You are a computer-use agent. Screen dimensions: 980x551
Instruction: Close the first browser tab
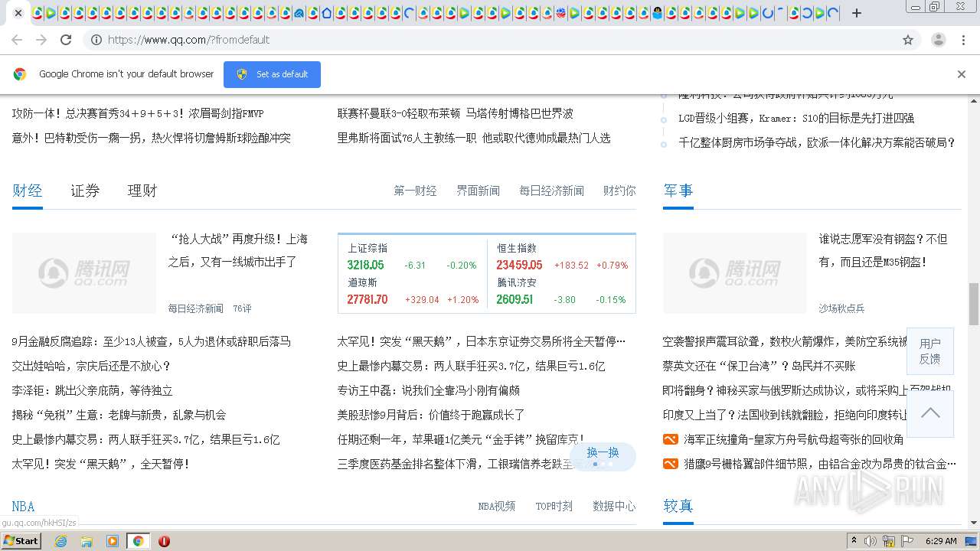(18, 13)
